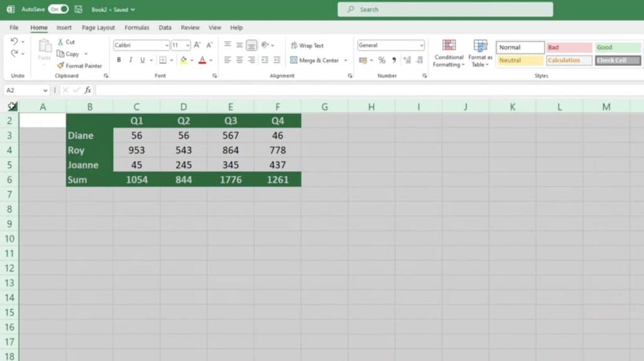Click the Undo arrow icon

coord(14,42)
